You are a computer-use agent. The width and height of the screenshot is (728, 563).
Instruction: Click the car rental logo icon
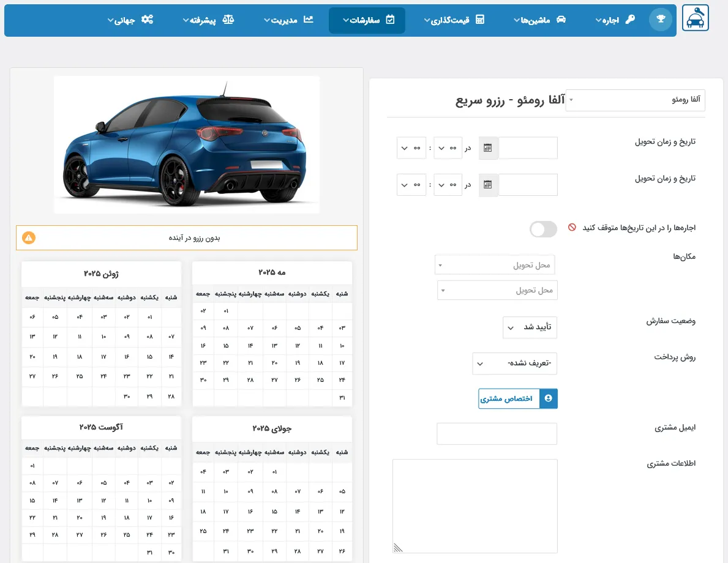click(x=695, y=18)
